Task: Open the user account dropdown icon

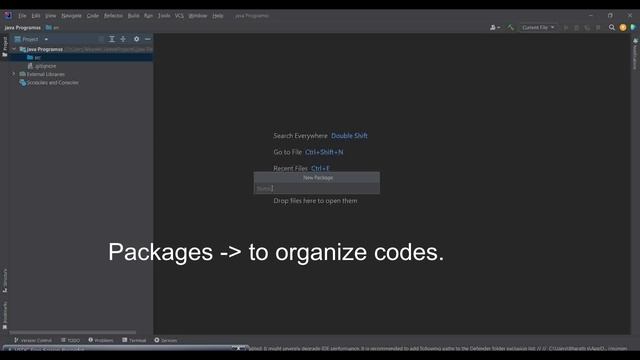Action: pyautogui.click(x=495, y=27)
